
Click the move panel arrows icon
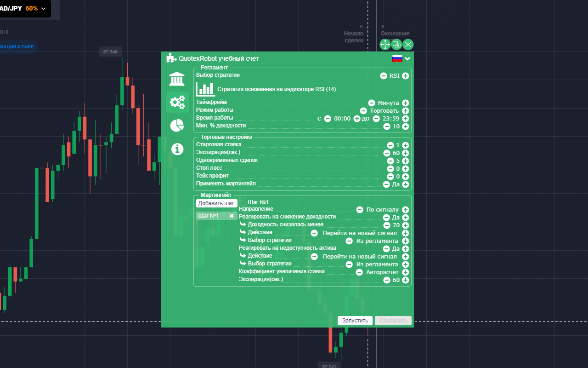pyautogui.click(x=385, y=45)
